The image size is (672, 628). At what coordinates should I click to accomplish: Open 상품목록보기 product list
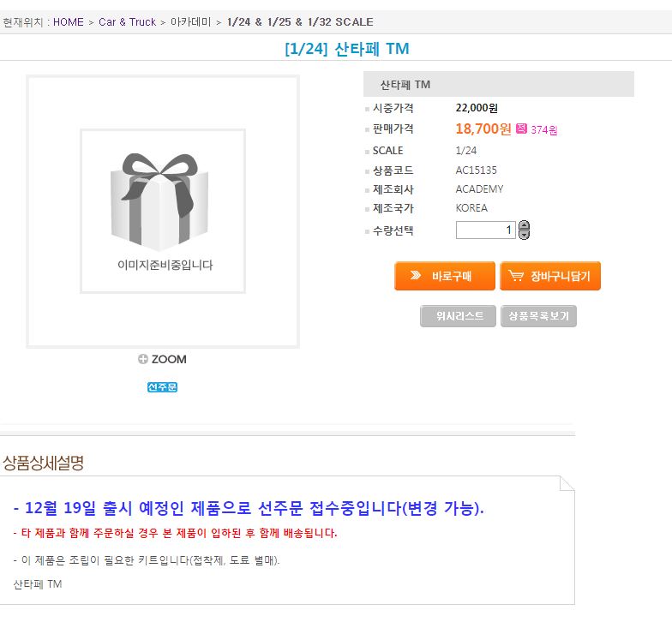click(x=538, y=316)
